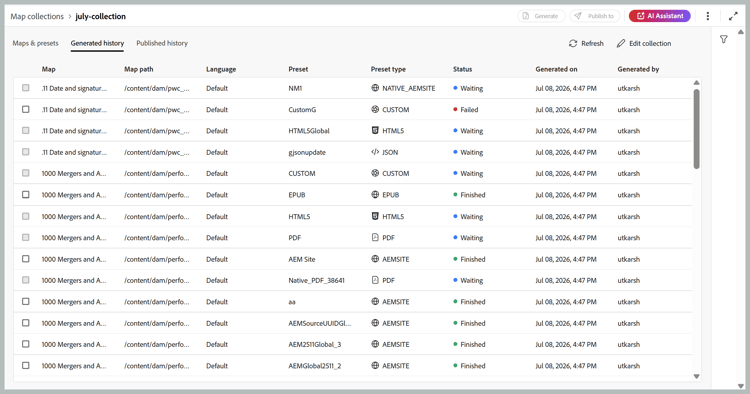Tick the checkbox for the gjsonupdate row

(x=26, y=152)
